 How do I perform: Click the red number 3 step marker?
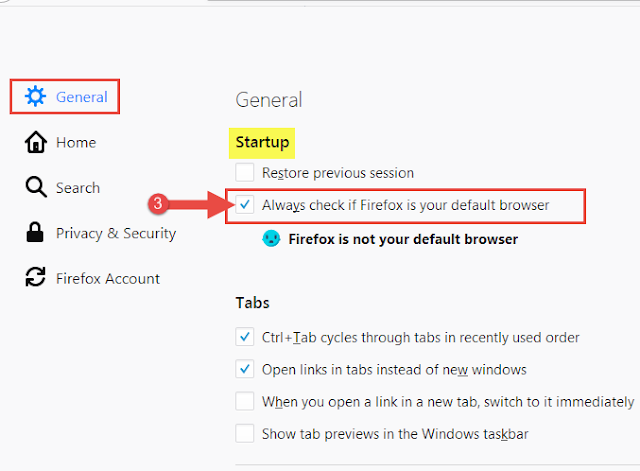[x=158, y=203]
